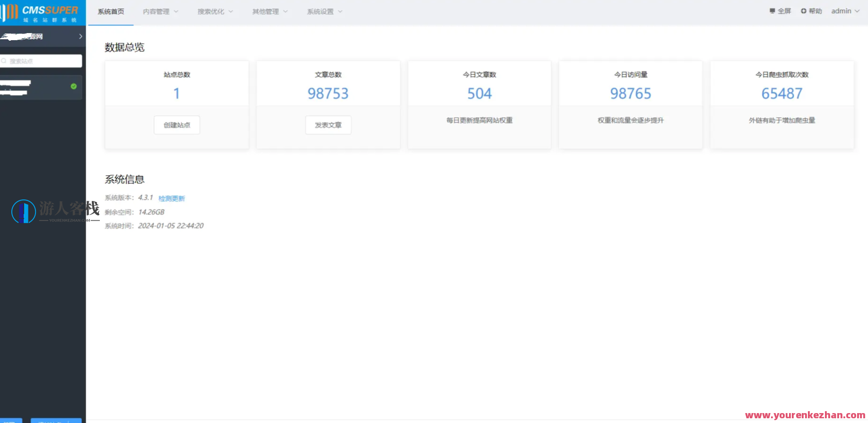The height and width of the screenshot is (423, 868).
Task: Open the admin user dropdown
Action: (x=845, y=11)
